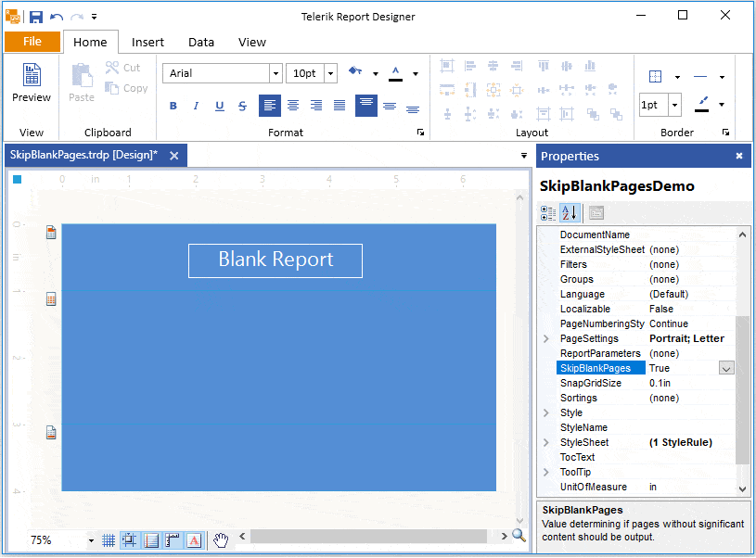
Task: Open border sides dropdown arrow
Action: coord(677,77)
